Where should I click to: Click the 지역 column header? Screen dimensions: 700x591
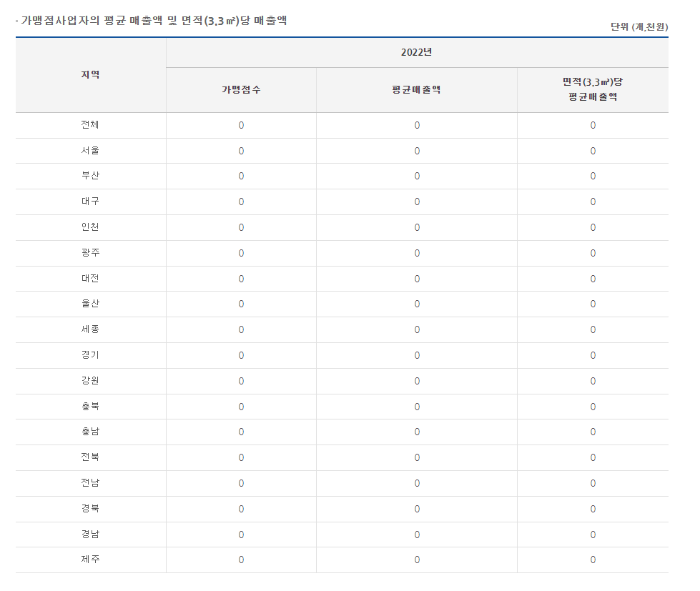click(x=90, y=75)
